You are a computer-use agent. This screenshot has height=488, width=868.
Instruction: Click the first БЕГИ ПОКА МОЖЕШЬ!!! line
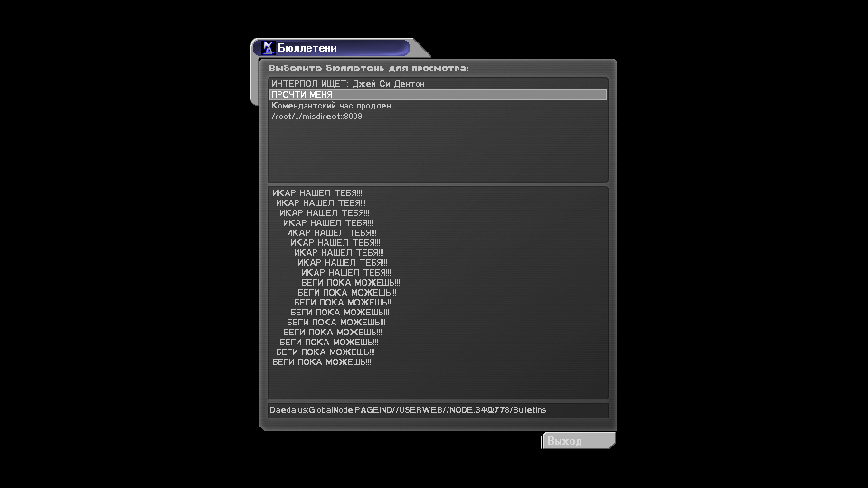click(x=350, y=283)
